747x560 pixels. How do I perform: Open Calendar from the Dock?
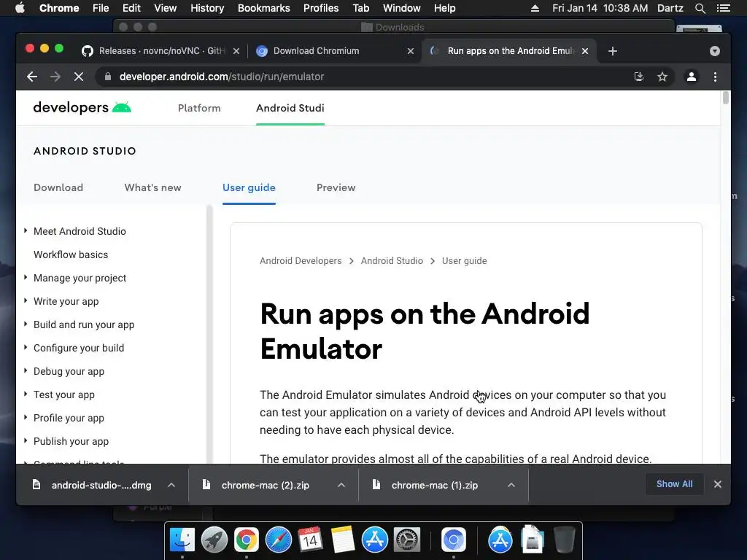click(x=310, y=540)
